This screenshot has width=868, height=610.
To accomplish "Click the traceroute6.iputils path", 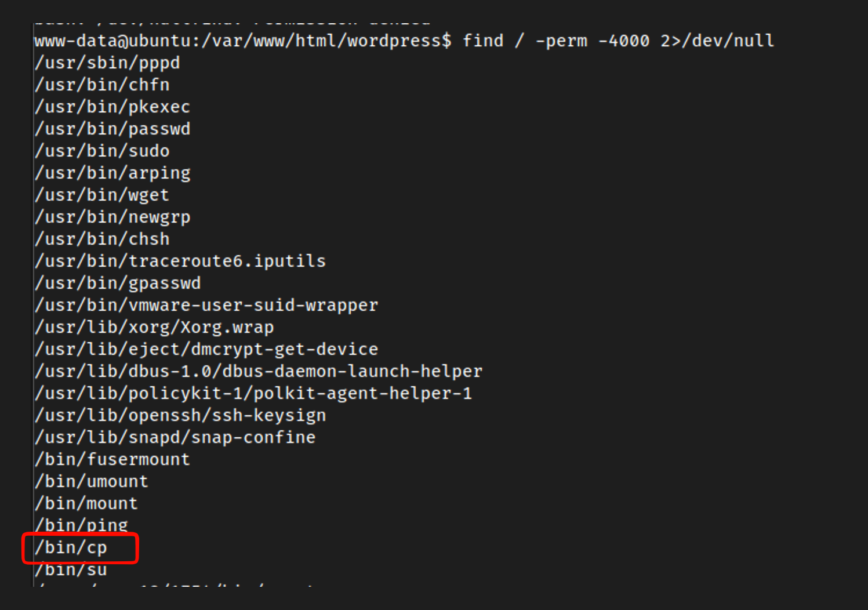I will coord(180,261).
